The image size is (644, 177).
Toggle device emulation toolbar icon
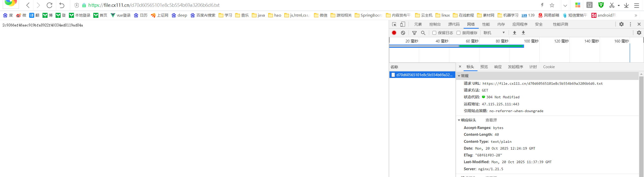[x=403, y=24]
